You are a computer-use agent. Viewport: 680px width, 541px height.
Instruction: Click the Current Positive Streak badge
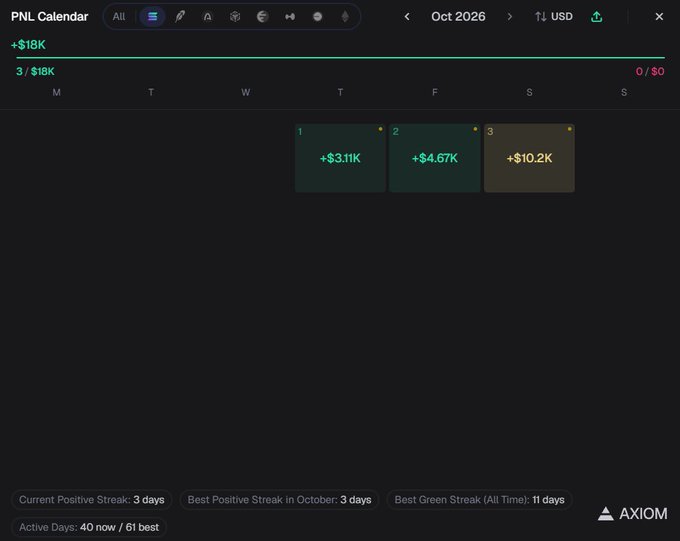92,499
